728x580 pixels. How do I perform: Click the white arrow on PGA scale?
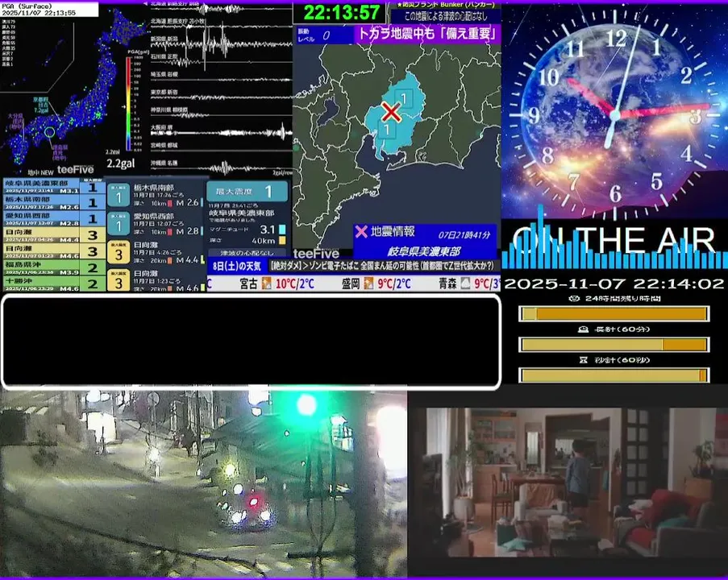[x=123, y=106]
